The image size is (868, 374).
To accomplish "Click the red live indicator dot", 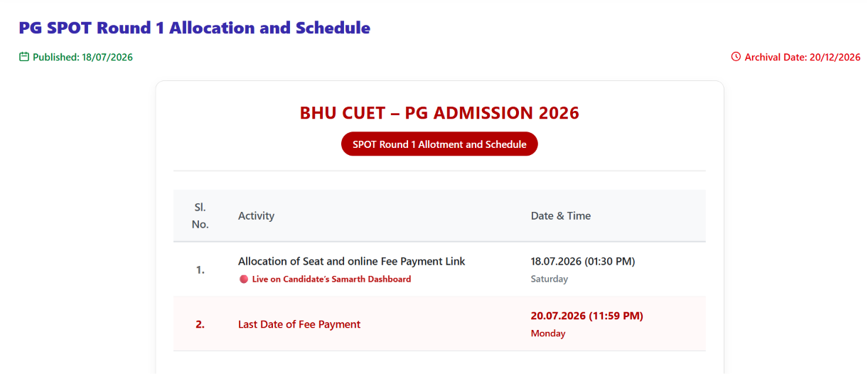I will 244,279.
